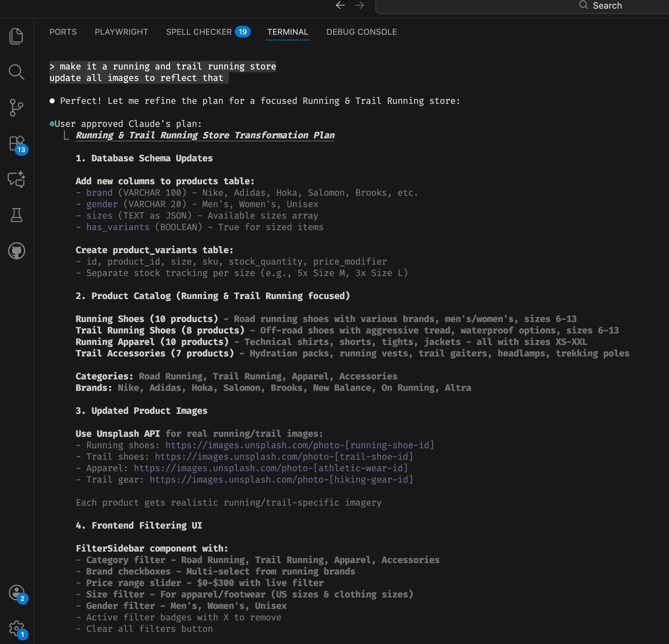Go forward with the right arrow
The height and width of the screenshot is (644, 669).
click(x=360, y=6)
